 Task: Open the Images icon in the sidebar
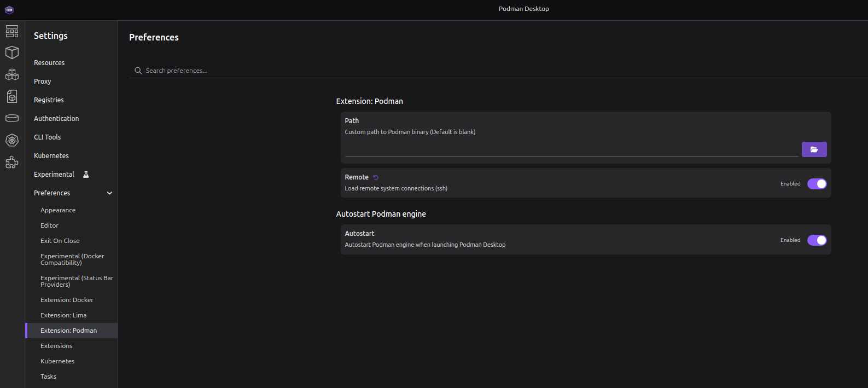pos(12,96)
